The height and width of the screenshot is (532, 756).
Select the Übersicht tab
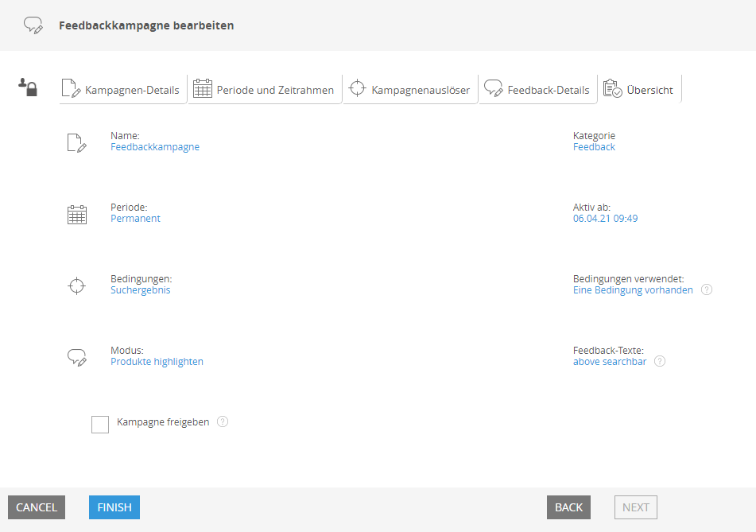pos(639,89)
